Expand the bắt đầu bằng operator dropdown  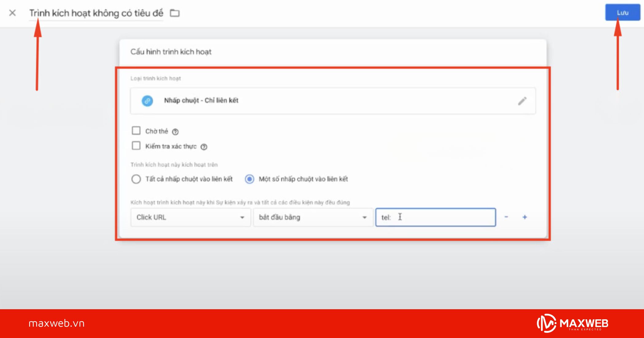313,217
